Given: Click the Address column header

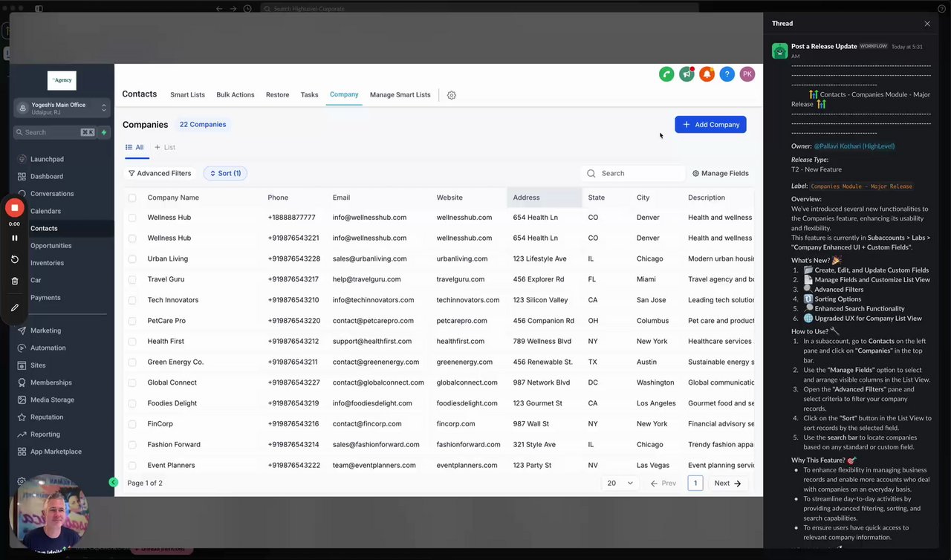Looking at the screenshot, I should 544,198.
